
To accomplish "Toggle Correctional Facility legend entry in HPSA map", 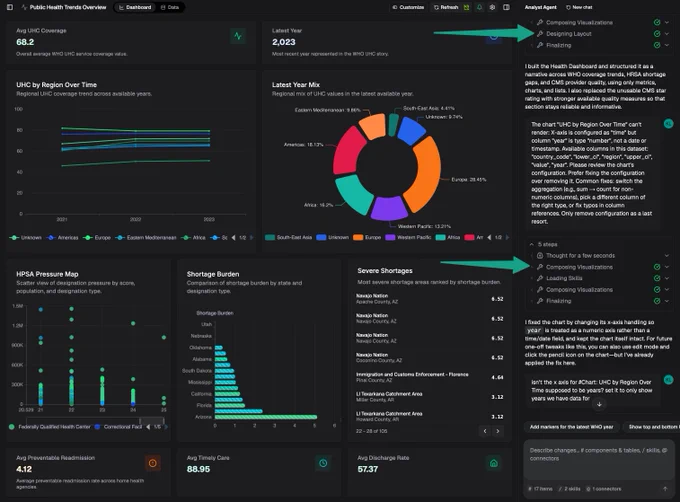I will tap(118, 427).
